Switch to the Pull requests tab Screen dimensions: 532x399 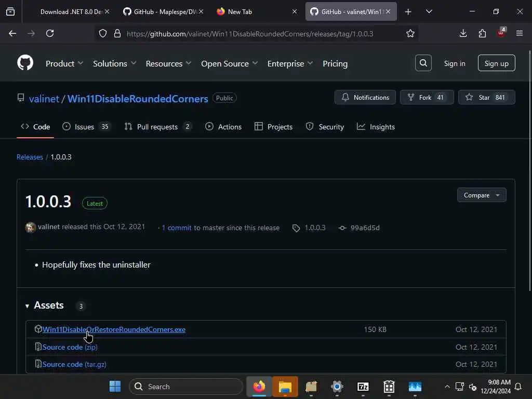[x=158, y=127]
